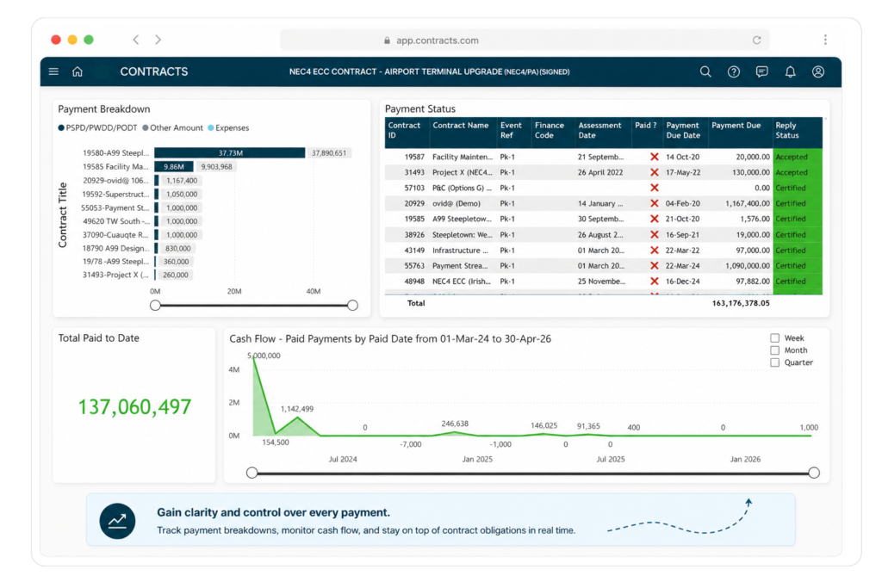Click the right handle of Payment Breakdown slider
Image resolution: width=882 pixels, height=588 pixels.
click(352, 306)
